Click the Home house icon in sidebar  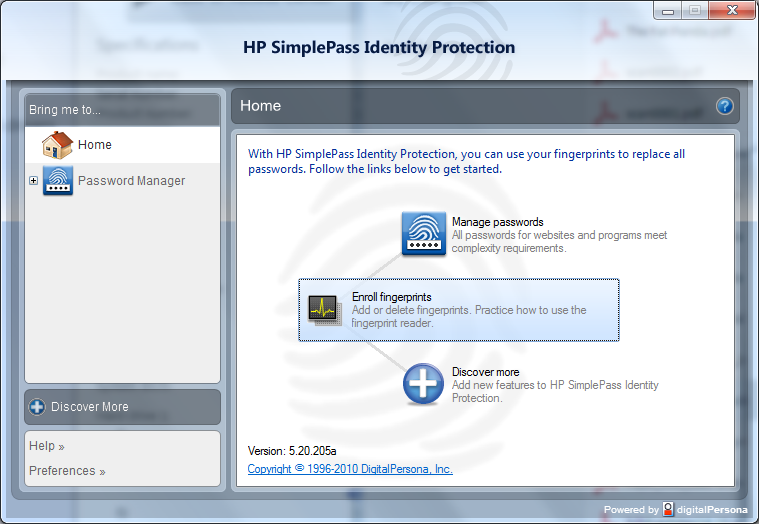pyautogui.click(x=57, y=145)
